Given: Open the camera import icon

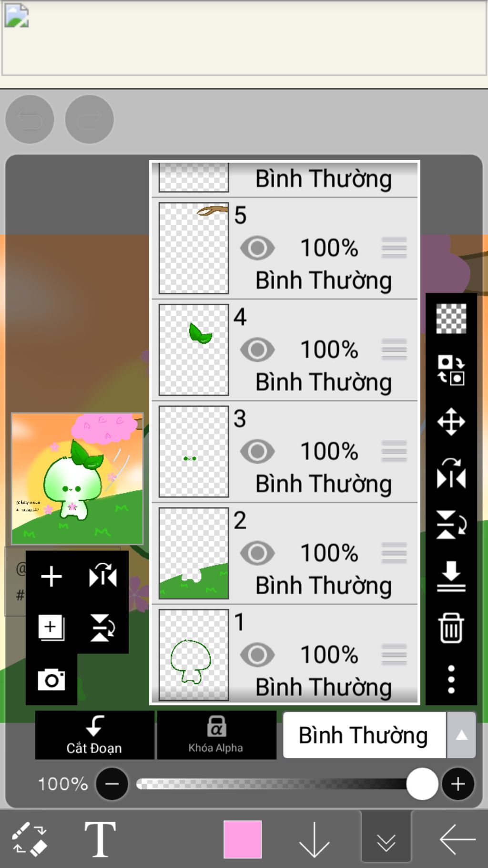Looking at the screenshot, I should tap(51, 679).
